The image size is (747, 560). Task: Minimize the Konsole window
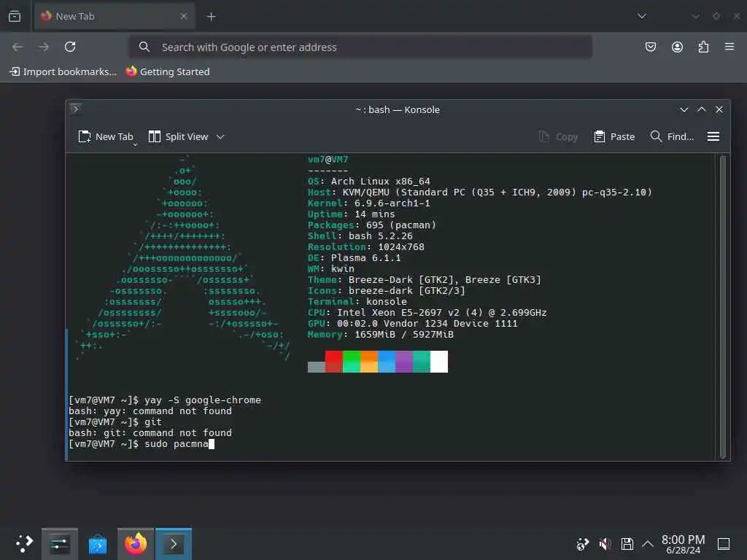[x=684, y=109]
